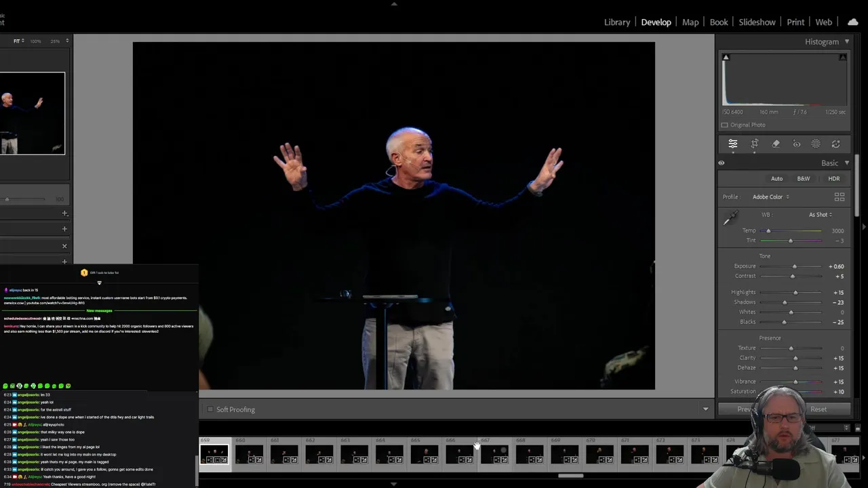Click the Auto tone button
This screenshot has height=488, width=868.
point(776,179)
